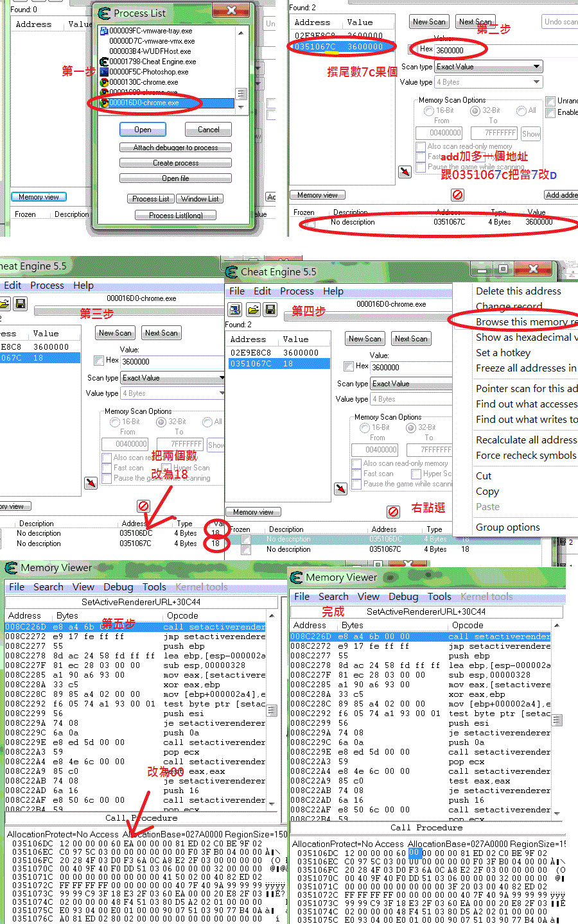The image size is (578, 924).
Task: Choose Set a hotkey in context menu
Action: click(x=503, y=352)
